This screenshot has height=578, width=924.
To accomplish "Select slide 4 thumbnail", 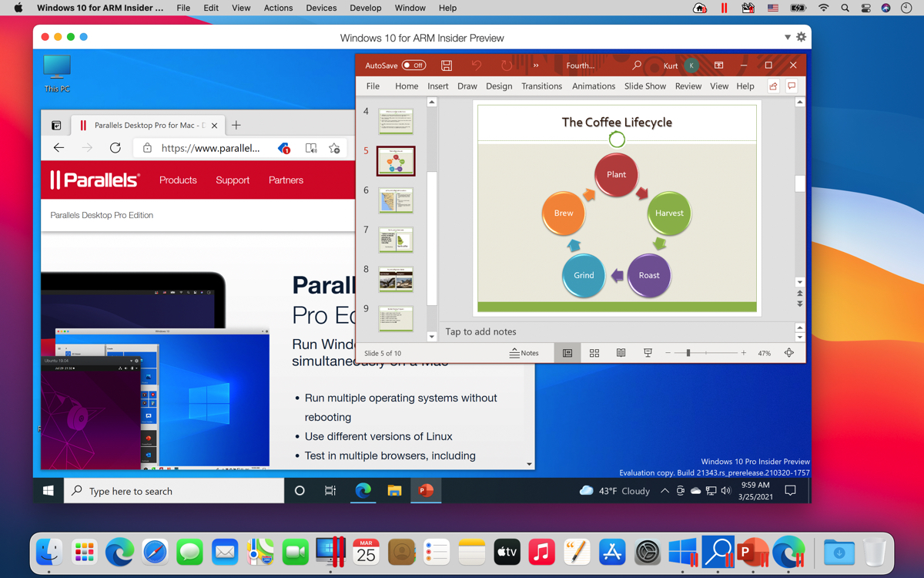I will click(x=396, y=121).
